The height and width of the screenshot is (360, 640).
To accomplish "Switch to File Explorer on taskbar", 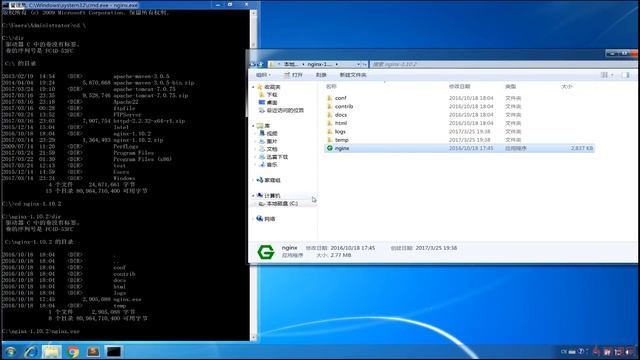I will point(51,351).
